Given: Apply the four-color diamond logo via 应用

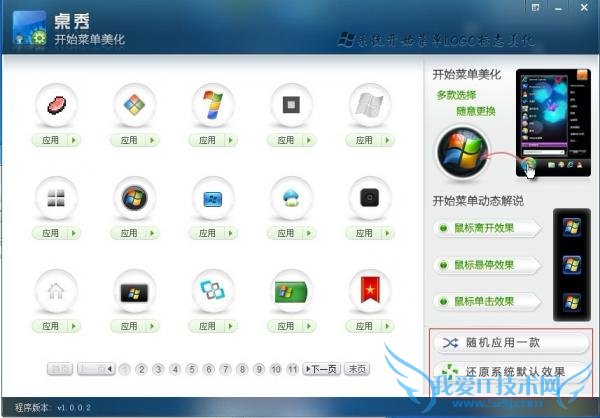Looking at the screenshot, I should click(129, 140).
